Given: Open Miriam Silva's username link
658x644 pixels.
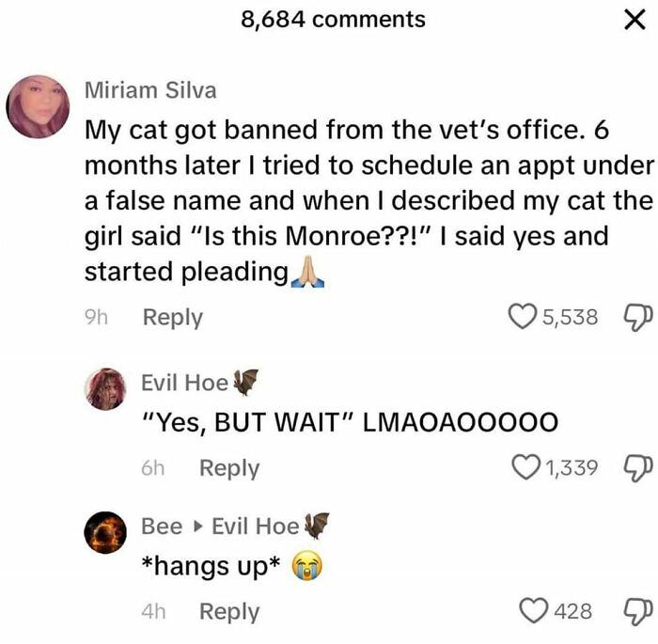Looking at the screenshot, I should pyautogui.click(x=150, y=90).
